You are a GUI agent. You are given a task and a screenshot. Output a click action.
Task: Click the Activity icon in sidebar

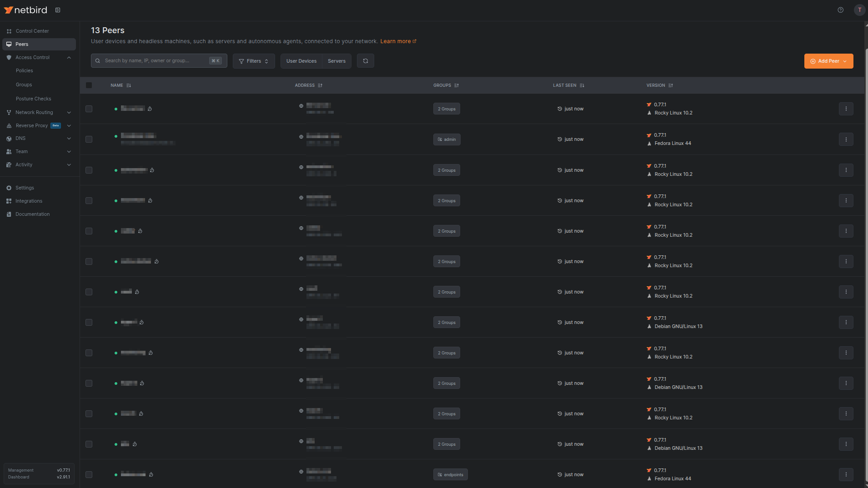click(x=9, y=165)
